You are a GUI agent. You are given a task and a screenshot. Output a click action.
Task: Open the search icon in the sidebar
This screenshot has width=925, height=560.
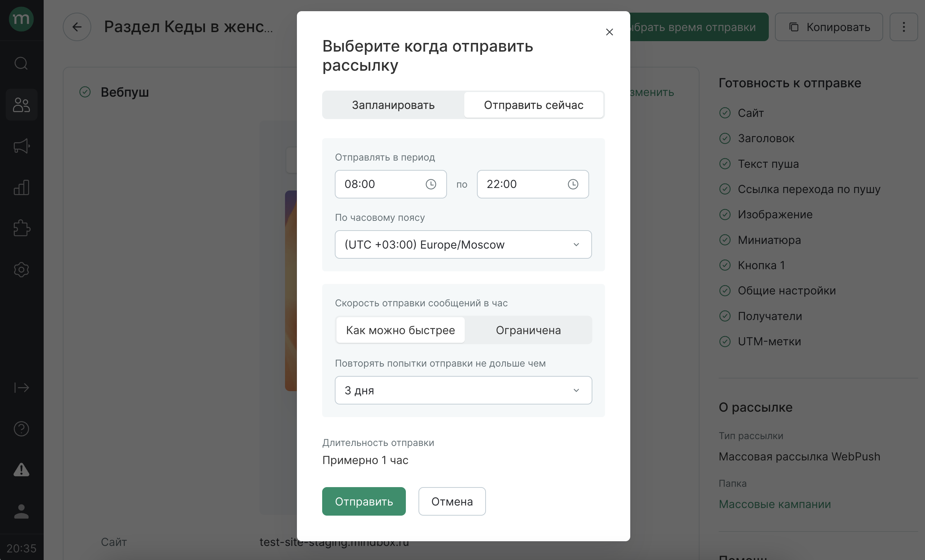pos(21,63)
